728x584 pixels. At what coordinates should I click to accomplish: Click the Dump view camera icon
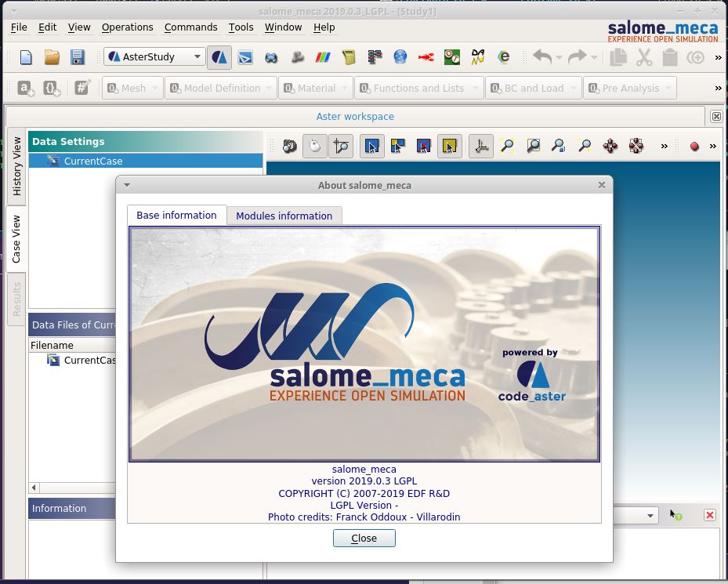click(x=289, y=147)
